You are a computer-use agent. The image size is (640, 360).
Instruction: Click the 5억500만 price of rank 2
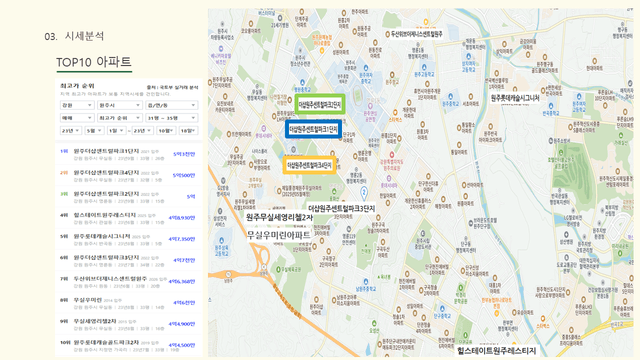click(184, 176)
